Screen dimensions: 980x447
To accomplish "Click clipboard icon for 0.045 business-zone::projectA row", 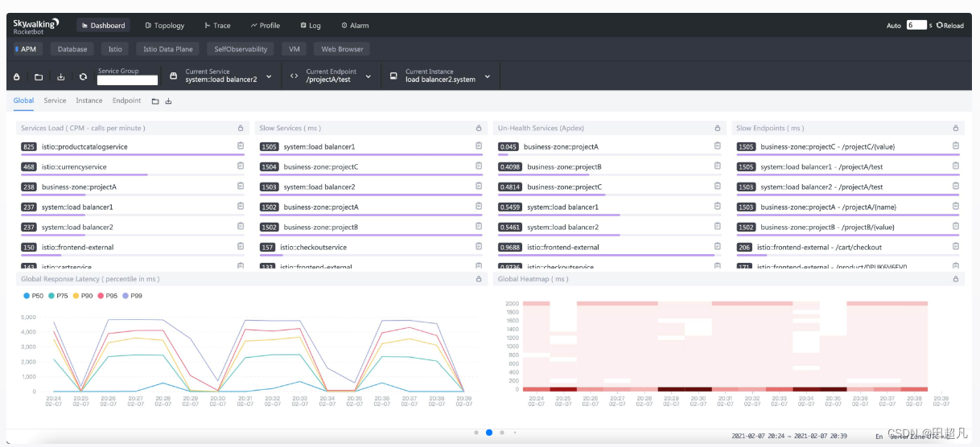I will (x=718, y=146).
